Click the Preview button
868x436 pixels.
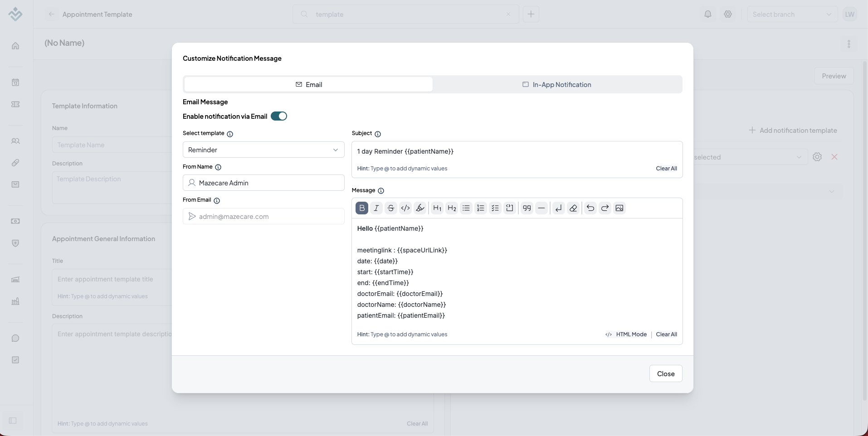(x=834, y=76)
